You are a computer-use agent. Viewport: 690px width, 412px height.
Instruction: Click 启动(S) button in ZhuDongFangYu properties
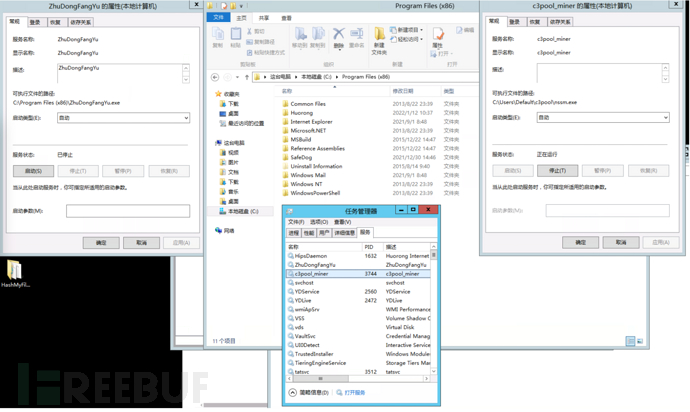33,171
